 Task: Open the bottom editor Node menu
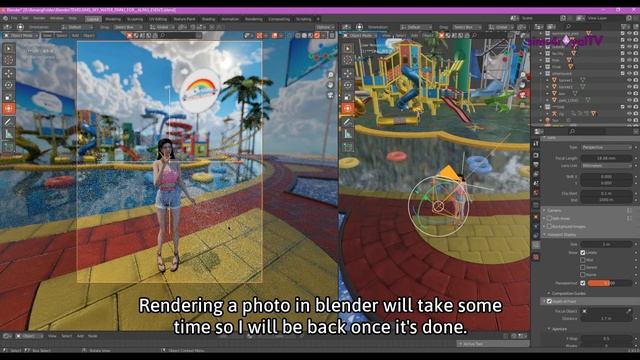(x=93, y=336)
